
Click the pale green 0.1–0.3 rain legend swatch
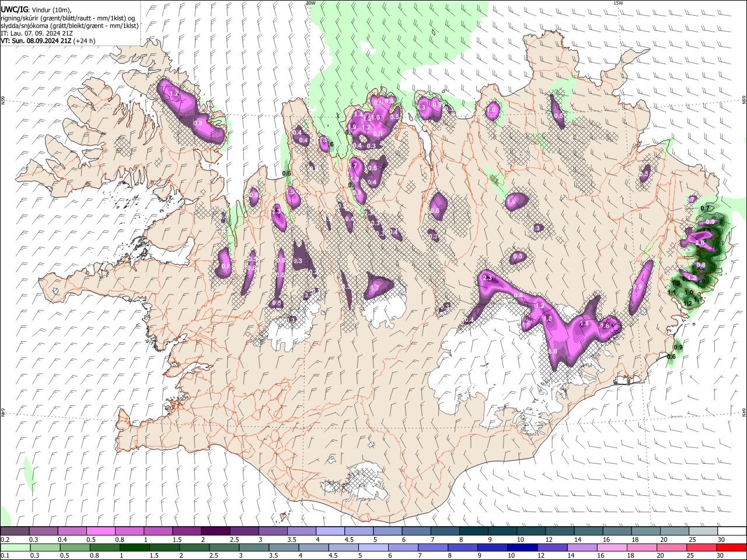click(15, 547)
